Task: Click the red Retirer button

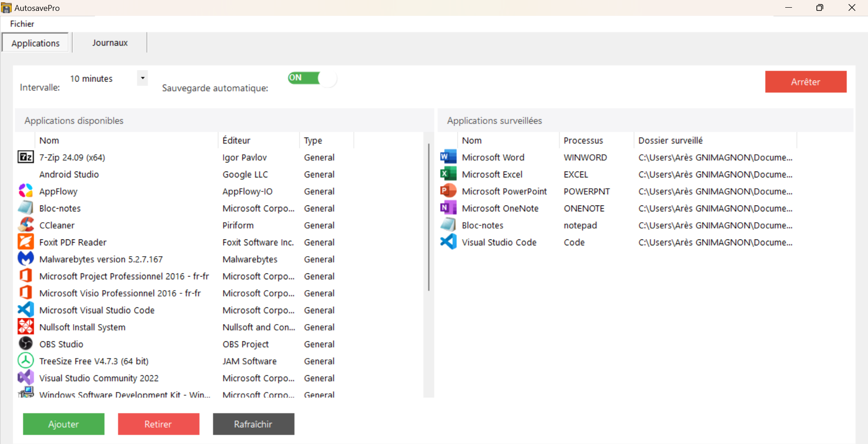Action: coord(158,424)
